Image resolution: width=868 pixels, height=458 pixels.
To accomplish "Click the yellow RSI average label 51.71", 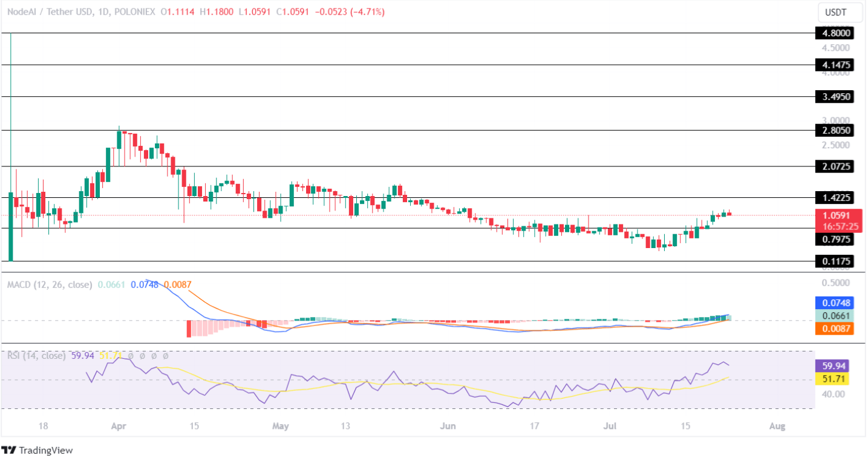I will tap(832, 379).
